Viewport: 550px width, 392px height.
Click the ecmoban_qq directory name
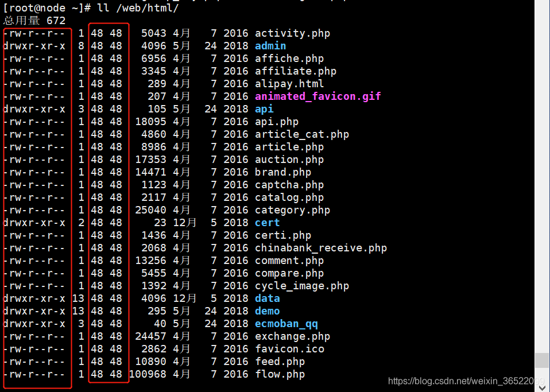click(x=286, y=324)
